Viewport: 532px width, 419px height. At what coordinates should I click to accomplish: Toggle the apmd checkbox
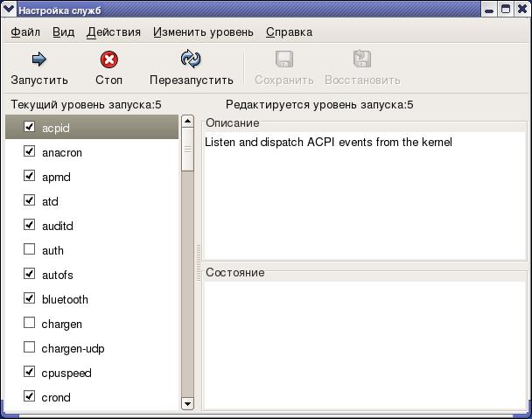click(29, 176)
